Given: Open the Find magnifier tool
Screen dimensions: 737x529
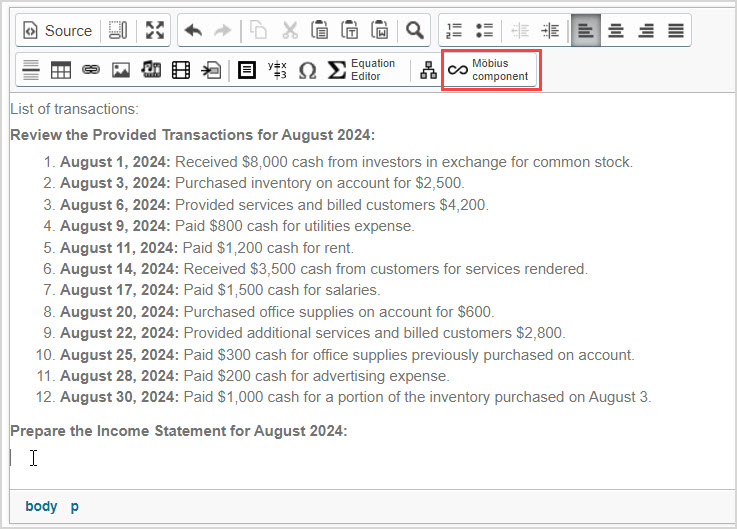Looking at the screenshot, I should coord(414,31).
